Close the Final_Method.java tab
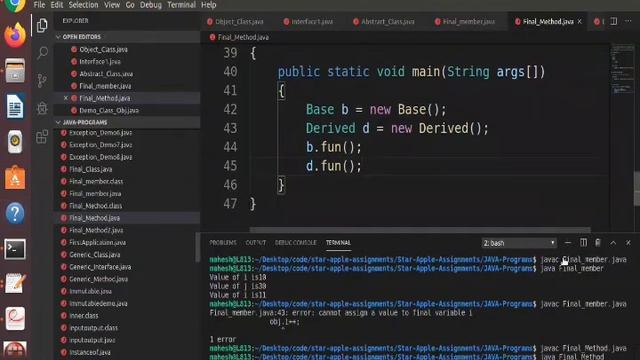The width and height of the screenshot is (640, 360). 580,22
